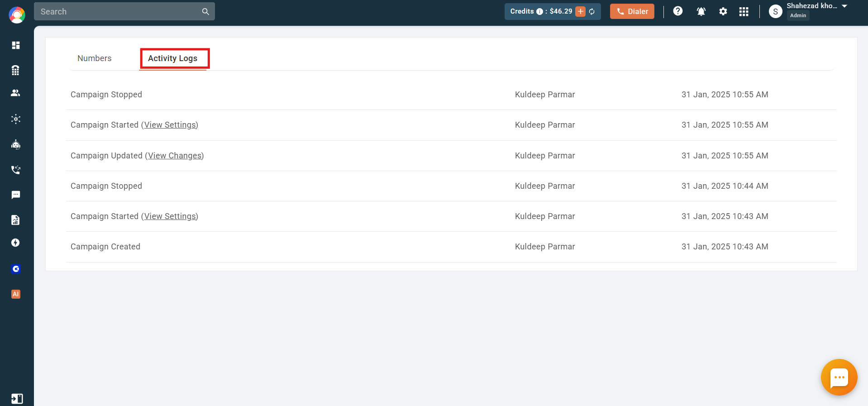This screenshot has height=406, width=868.
Task: Open the notifications bell
Action: click(701, 11)
